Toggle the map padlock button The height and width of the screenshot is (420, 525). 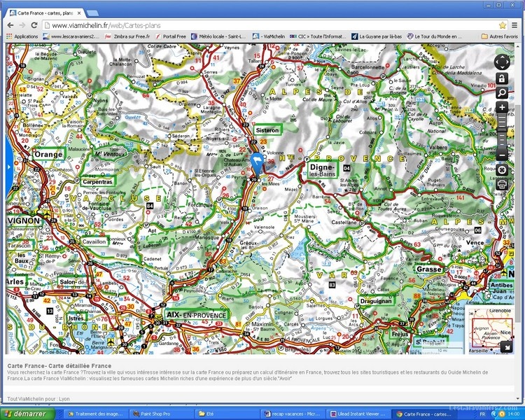[502, 79]
